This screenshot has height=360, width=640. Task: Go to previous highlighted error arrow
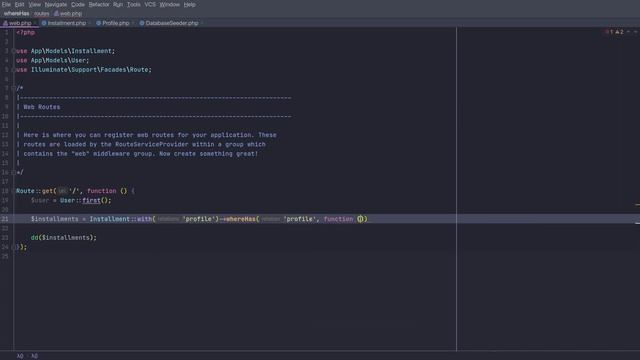pyautogui.click(x=628, y=32)
